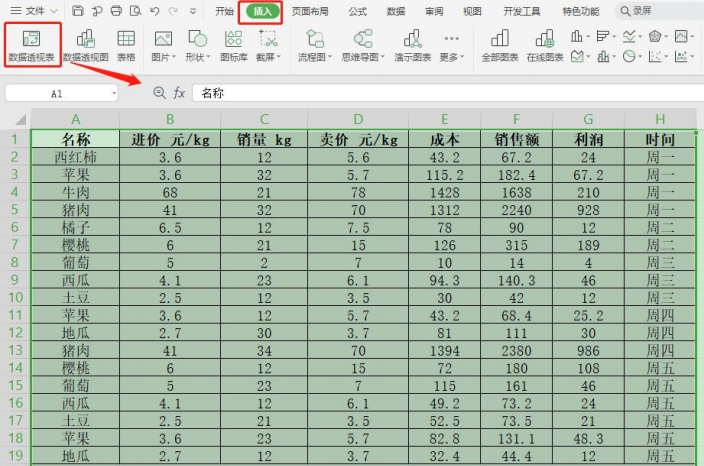The width and height of the screenshot is (704, 466).
Task: Insert a horizontal bar chart
Action: 603,36
